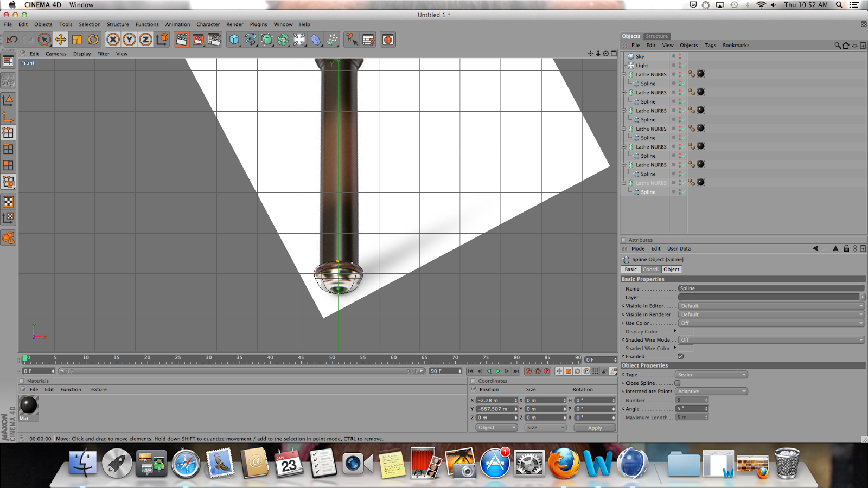The image size is (868, 488).
Task: Open the Size mode dropdown in Coordinates
Action: point(546,428)
